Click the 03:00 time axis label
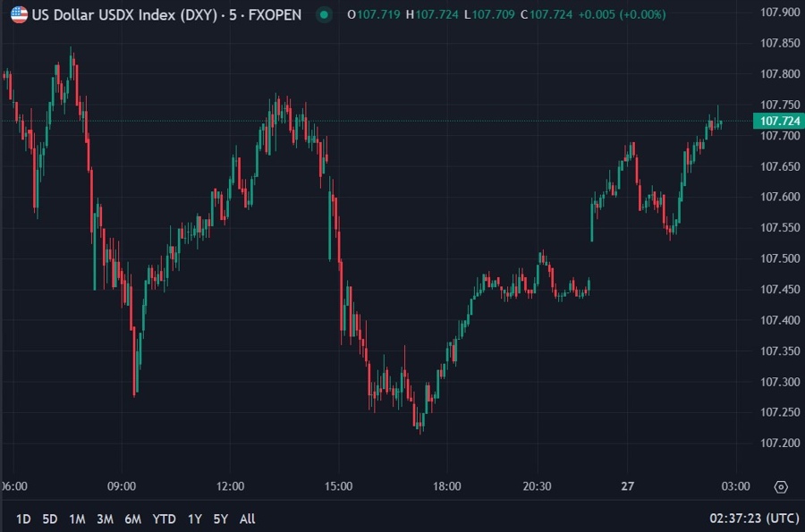Viewport: 805px width, 532px height. (736, 486)
